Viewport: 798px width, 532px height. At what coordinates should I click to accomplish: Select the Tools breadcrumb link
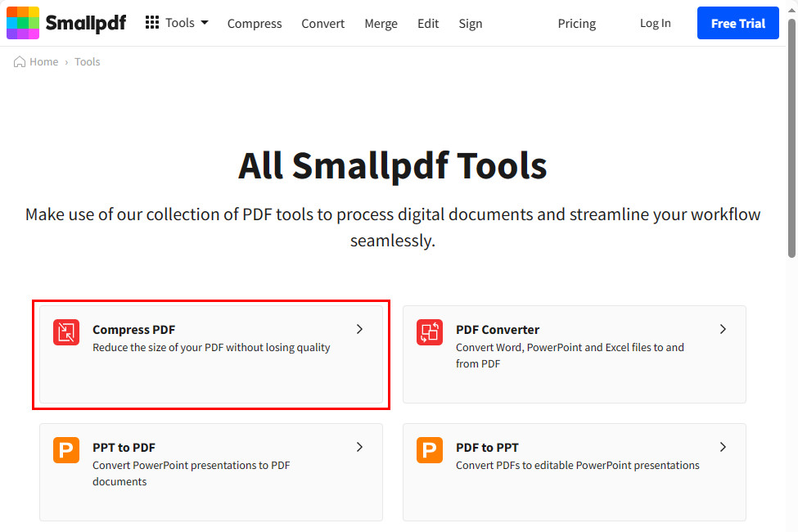[88, 61]
